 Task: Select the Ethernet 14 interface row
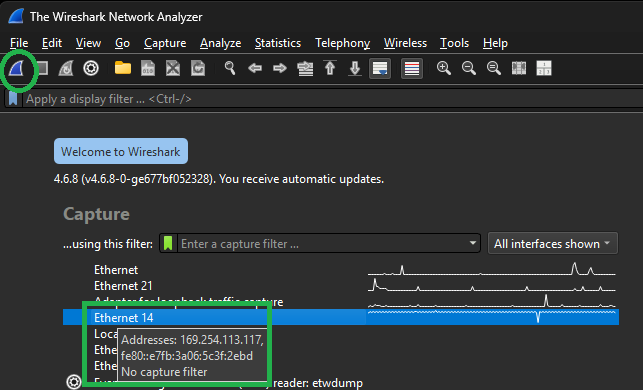tap(341, 317)
